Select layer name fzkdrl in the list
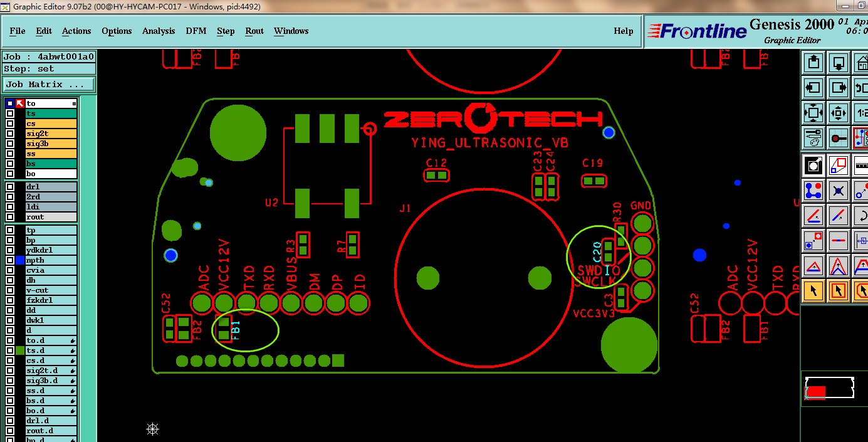The height and width of the screenshot is (442, 868). (51, 300)
